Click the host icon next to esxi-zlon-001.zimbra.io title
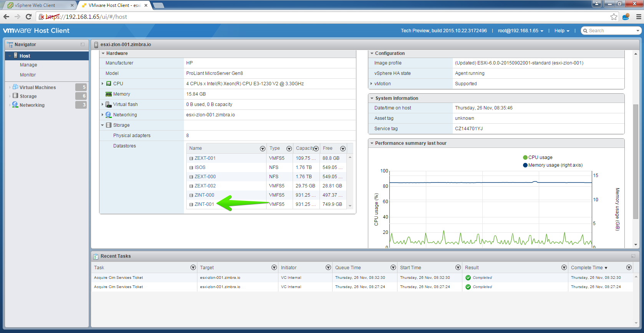This screenshot has height=333, width=644. point(96,45)
